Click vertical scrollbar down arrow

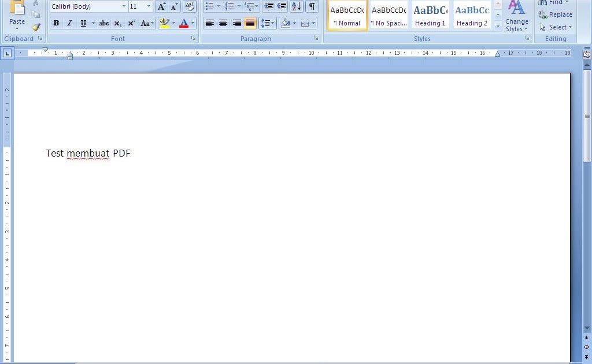(x=587, y=328)
